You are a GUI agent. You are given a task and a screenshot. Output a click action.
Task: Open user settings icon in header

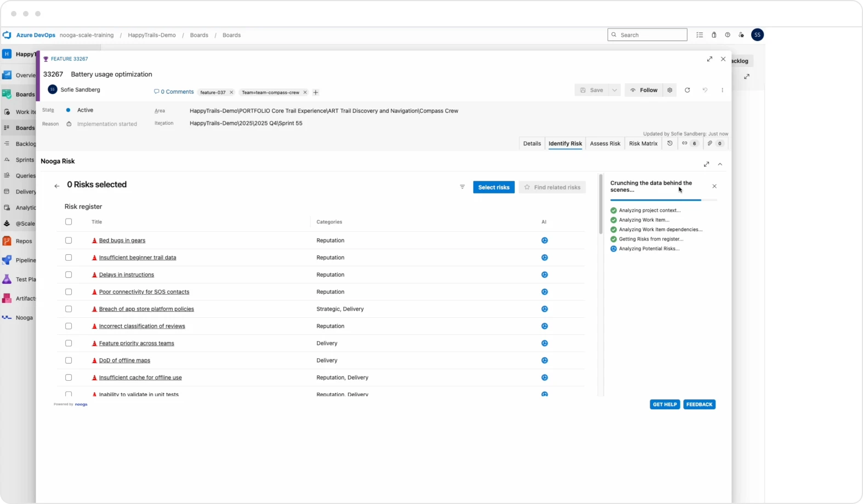[x=741, y=35]
